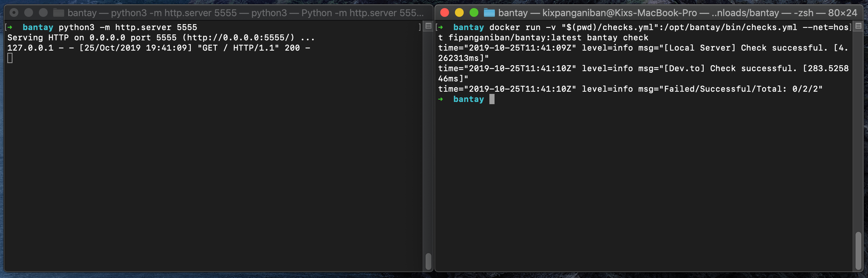This screenshot has width=868, height=278.
Task: Click the zoom button of left python3 window
Action: 43,13
